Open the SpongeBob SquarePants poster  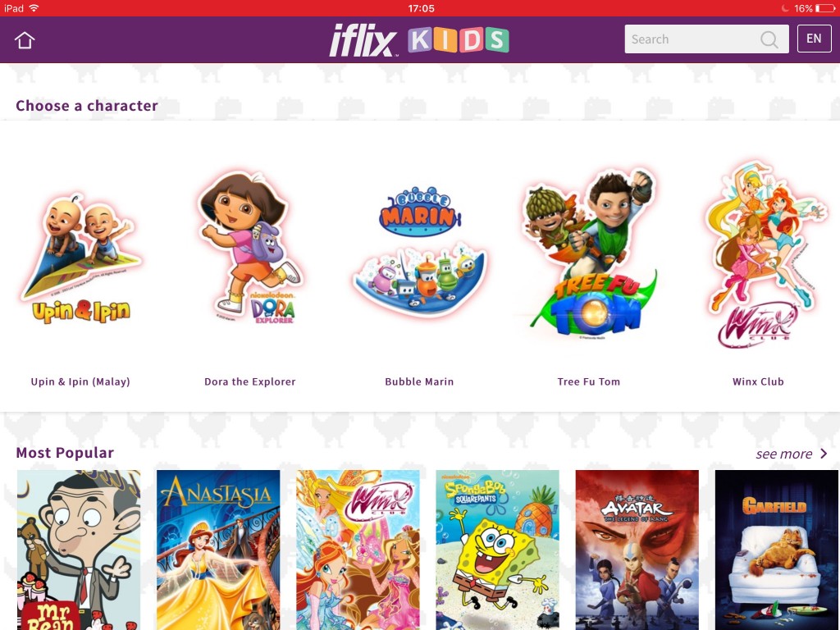497,550
